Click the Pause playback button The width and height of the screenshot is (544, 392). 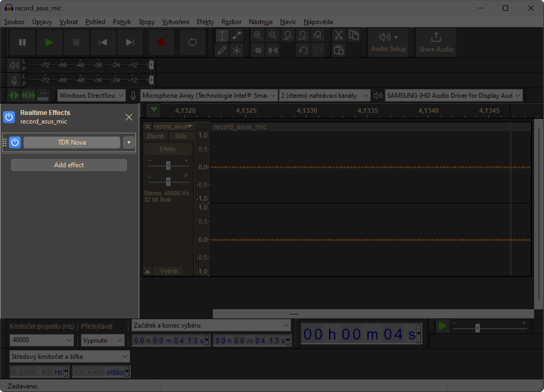[x=22, y=42]
